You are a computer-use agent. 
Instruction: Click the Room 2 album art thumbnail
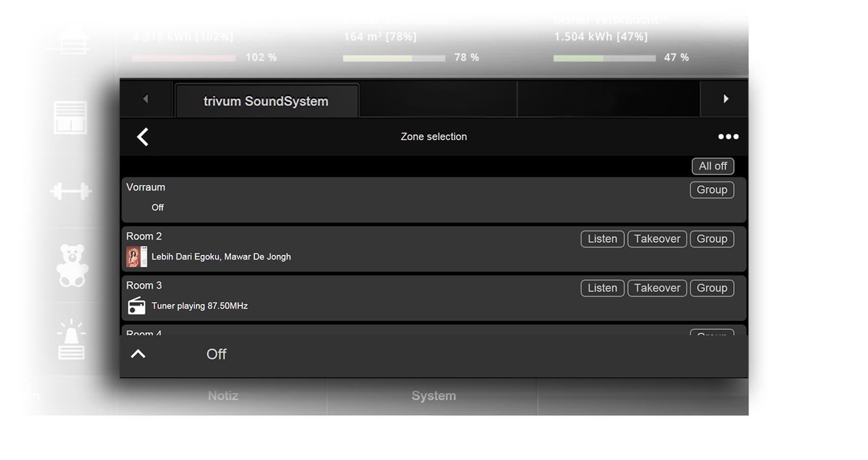tap(137, 257)
